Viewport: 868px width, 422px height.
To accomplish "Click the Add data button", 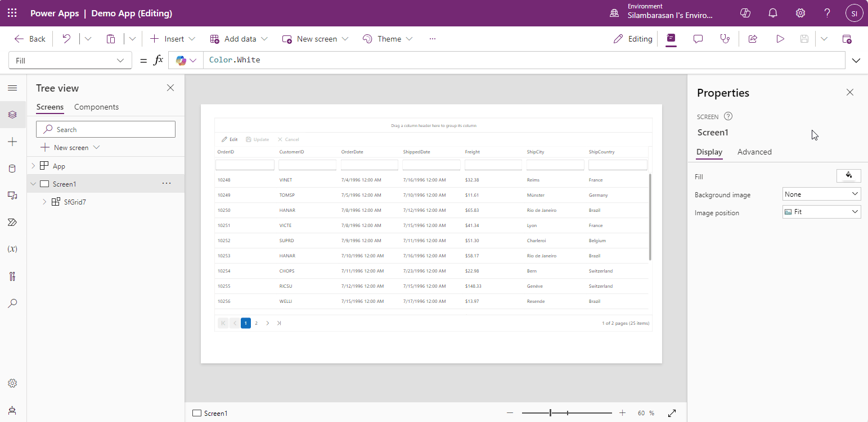I will click(x=239, y=39).
